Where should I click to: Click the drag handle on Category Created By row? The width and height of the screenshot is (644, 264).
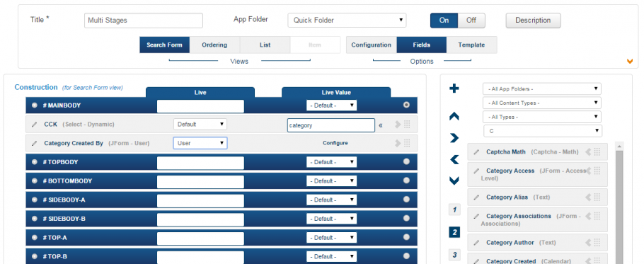click(x=407, y=143)
